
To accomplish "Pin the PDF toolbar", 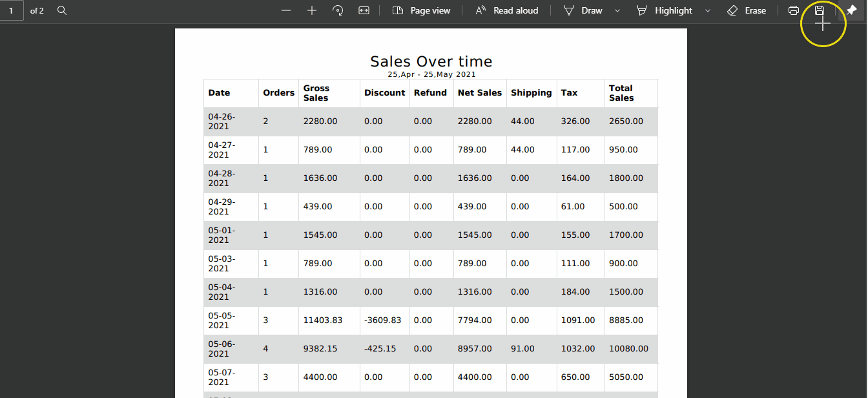I will (x=851, y=10).
